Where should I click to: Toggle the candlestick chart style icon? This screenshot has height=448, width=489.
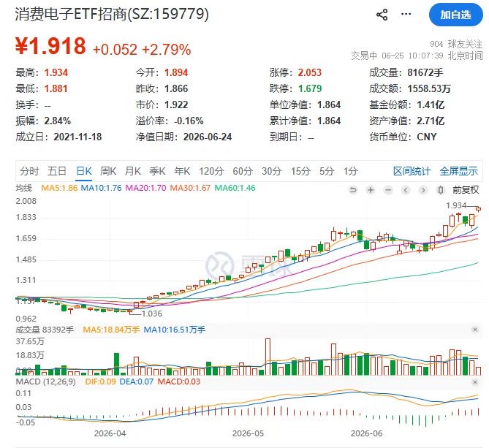pos(440,190)
